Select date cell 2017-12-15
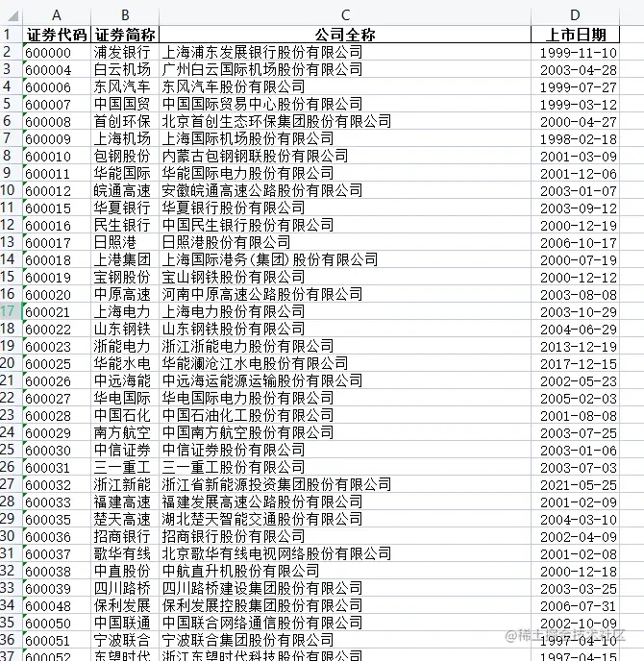This screenshot has width=644, height=661. click(575, 363)
